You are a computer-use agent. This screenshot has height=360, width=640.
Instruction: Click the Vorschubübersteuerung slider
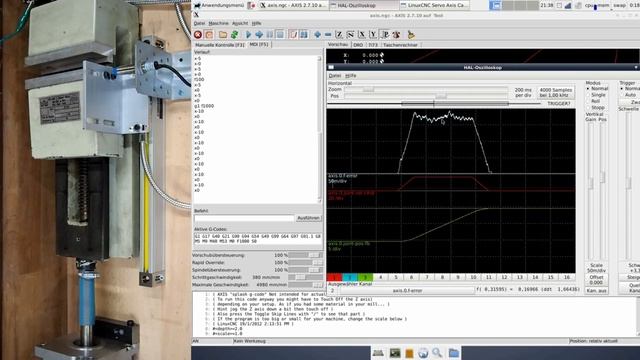coord(305,255)
